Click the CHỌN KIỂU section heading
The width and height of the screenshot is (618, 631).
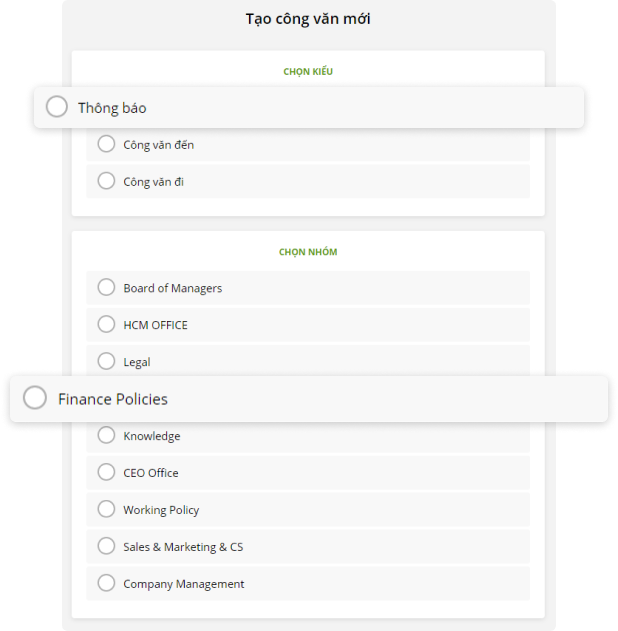click(308, 72)
